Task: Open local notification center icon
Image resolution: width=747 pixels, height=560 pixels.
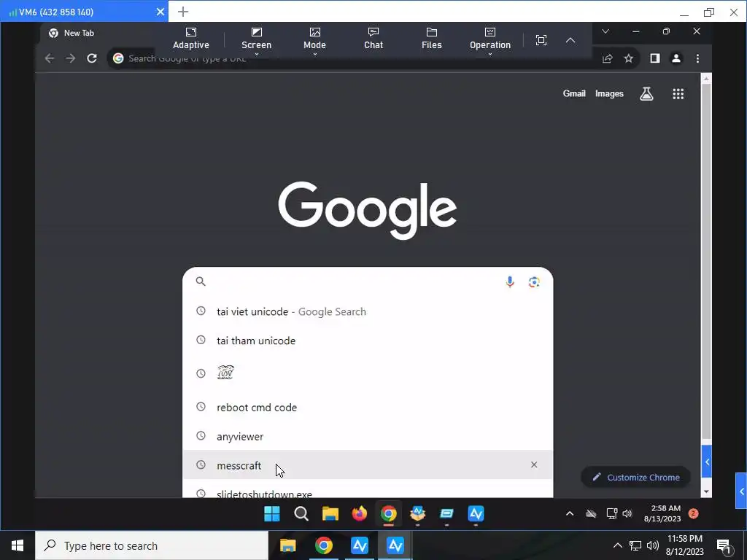Action: click(724, 546)
